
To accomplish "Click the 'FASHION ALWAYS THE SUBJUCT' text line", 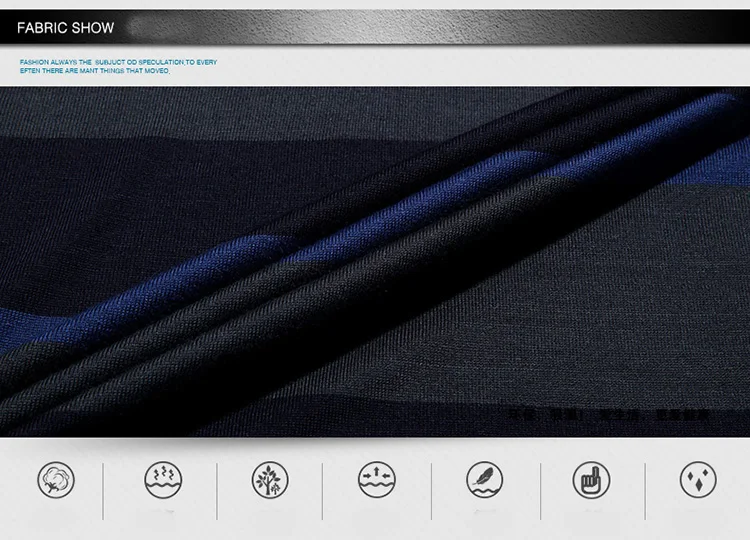I will pos(118,62).
